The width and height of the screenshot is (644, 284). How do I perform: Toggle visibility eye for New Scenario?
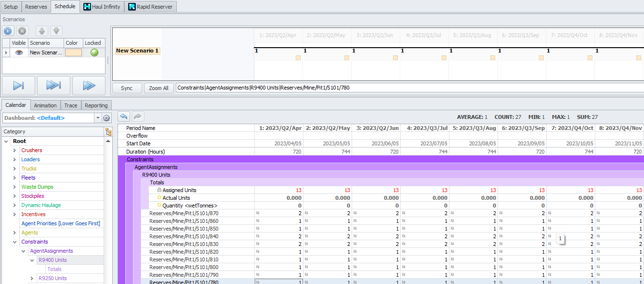pyautogui.click(x=19, y=52)
